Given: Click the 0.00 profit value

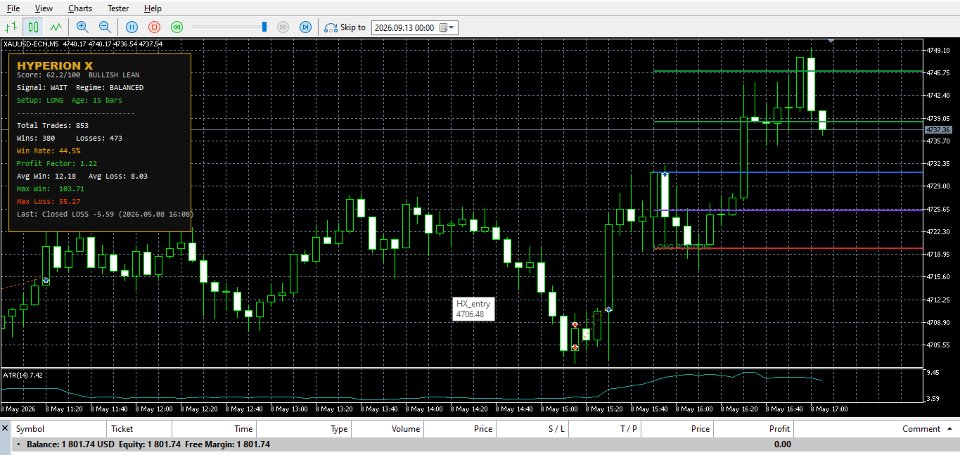Looking at the screenshot, I should (782, 445).
